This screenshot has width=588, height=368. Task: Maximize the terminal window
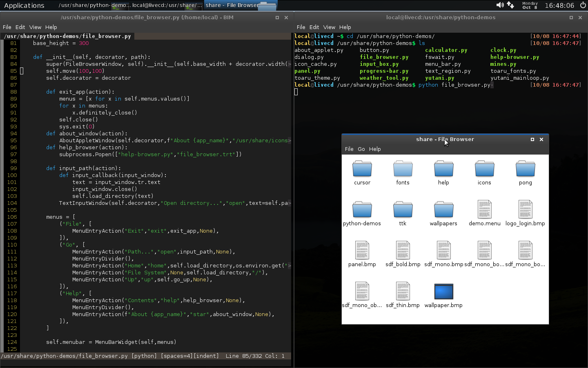571,18
